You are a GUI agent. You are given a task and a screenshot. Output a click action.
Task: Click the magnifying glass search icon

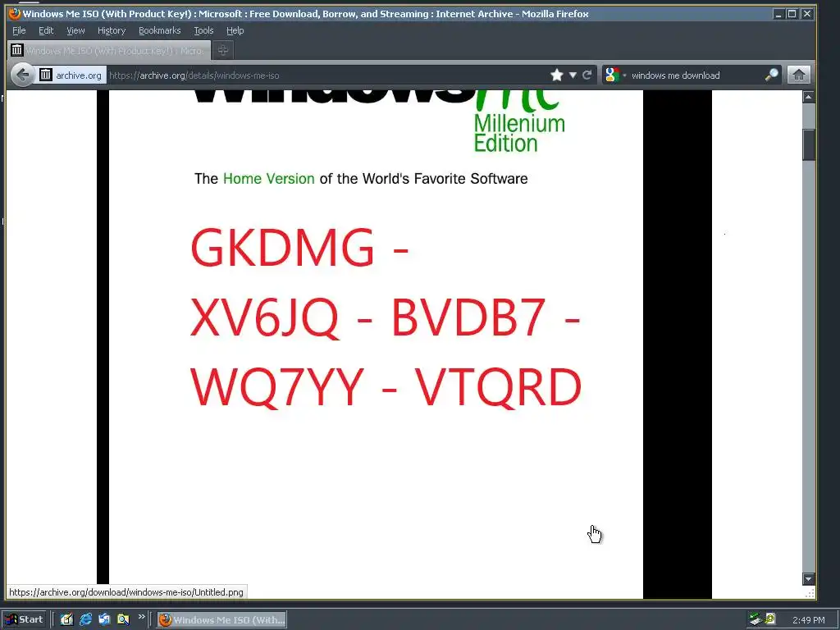coord(771,75)
